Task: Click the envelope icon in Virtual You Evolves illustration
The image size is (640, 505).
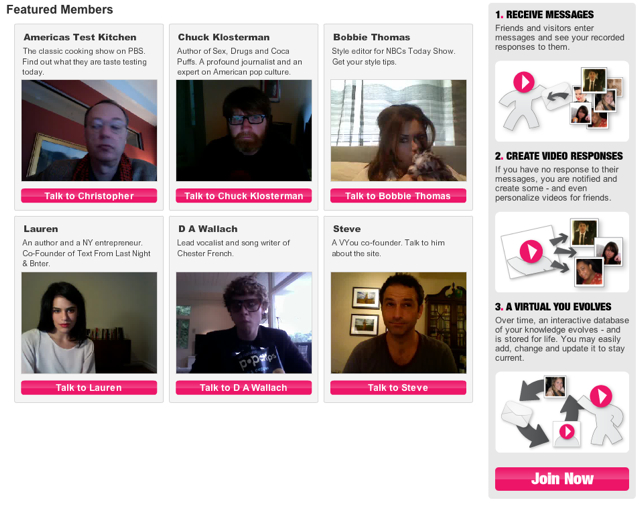Action: tap(516, 413)
